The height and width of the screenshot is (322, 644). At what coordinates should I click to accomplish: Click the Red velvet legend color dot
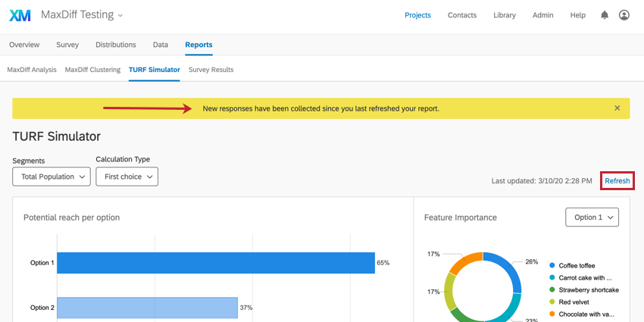pos(551,302)
